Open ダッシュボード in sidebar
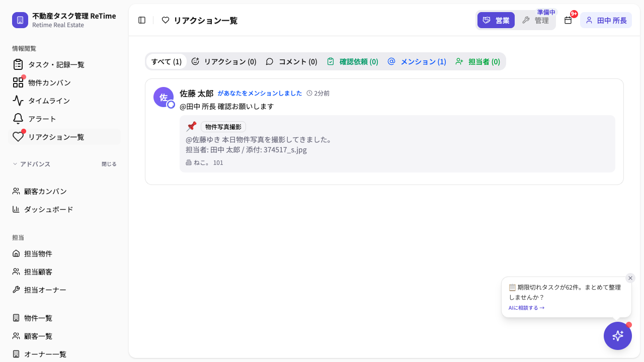Image resolution: width=644 pixels, height=362 pixels. [x=64, y=209]
